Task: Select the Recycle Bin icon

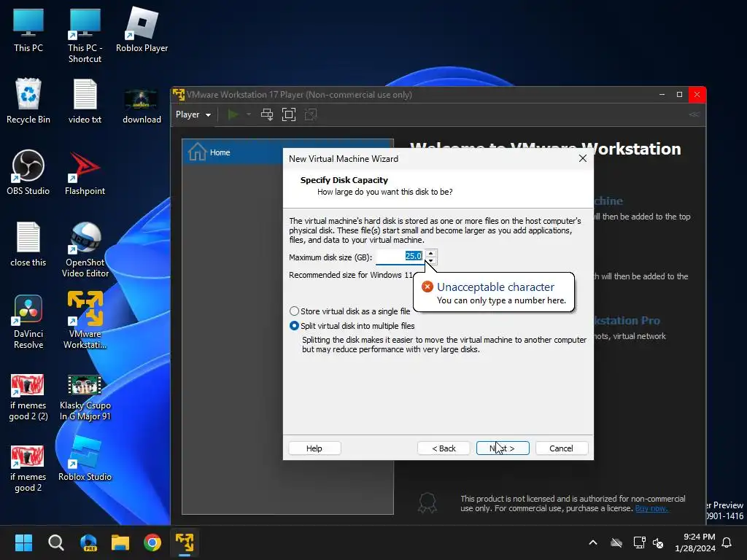Action: (28, 101)
